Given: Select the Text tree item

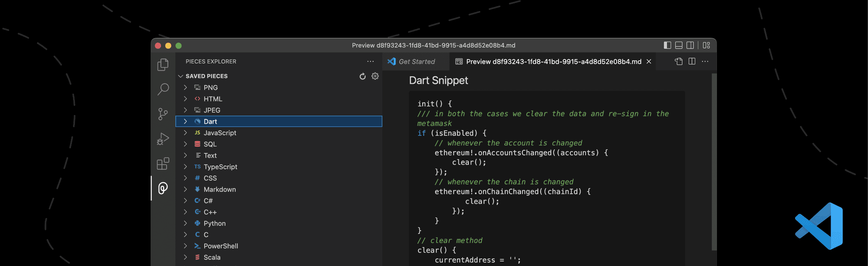Looking at the screenshot, I should (x=279, y=155).
